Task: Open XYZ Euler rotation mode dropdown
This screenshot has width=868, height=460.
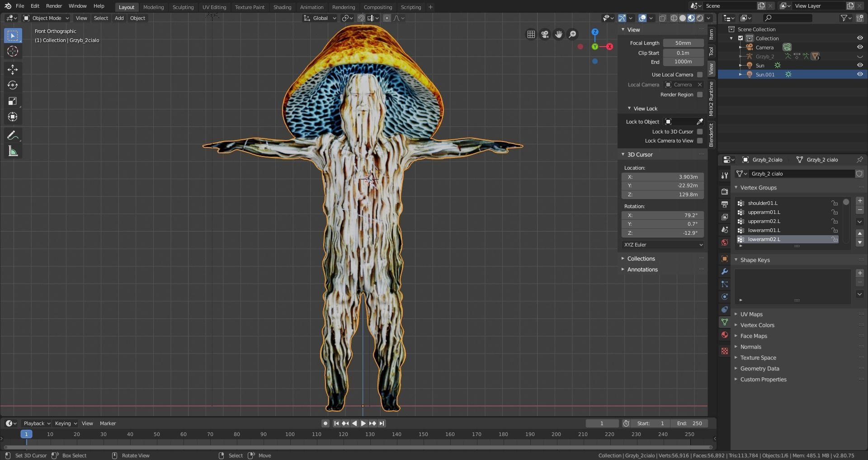Action: coord(663,245)
